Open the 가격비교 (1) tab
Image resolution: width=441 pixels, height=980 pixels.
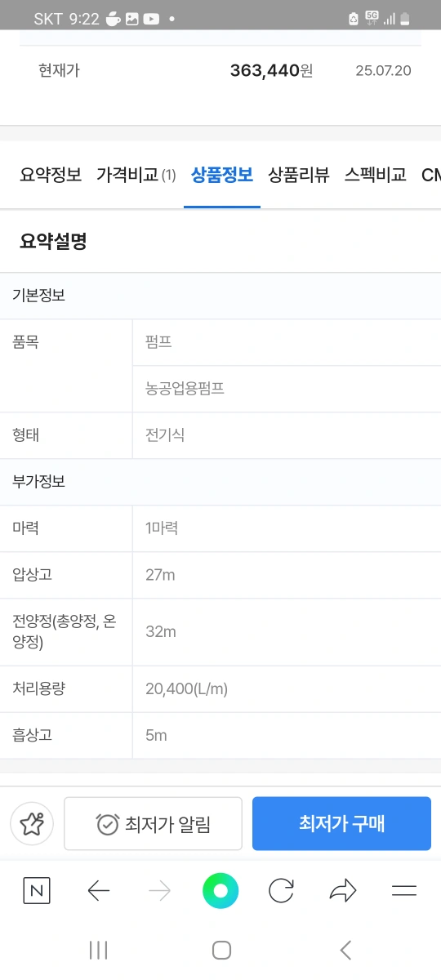[136, 175]
